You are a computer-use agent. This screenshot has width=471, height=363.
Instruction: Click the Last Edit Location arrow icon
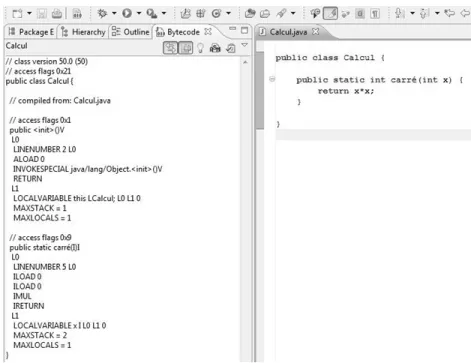(450, 13)
